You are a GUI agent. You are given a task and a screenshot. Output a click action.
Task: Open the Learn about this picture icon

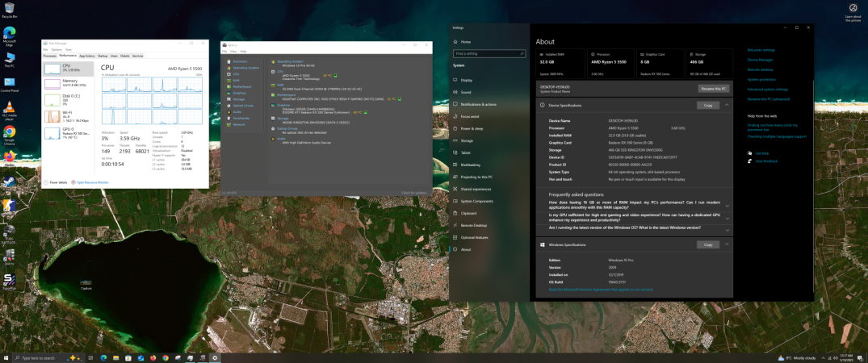point(853,10)
